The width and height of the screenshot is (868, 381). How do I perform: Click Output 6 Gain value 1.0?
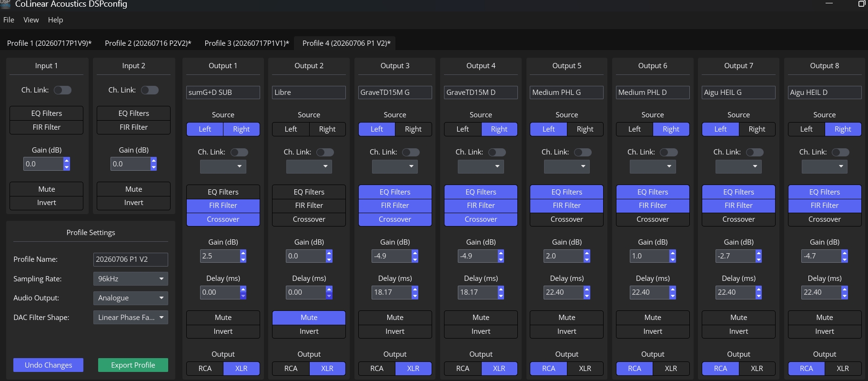point(649,256)
